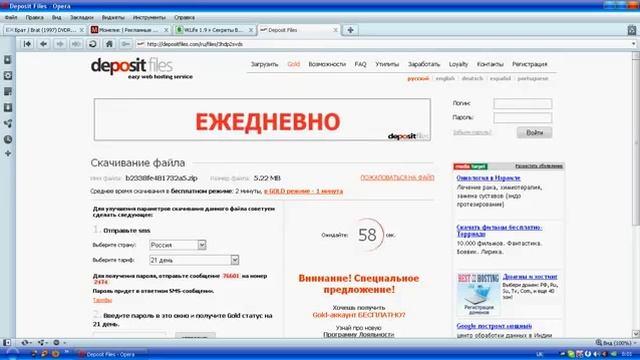640x360 pixels.
Task: Open the Loyalty navigation link
Action: click(x=458, y=64)
